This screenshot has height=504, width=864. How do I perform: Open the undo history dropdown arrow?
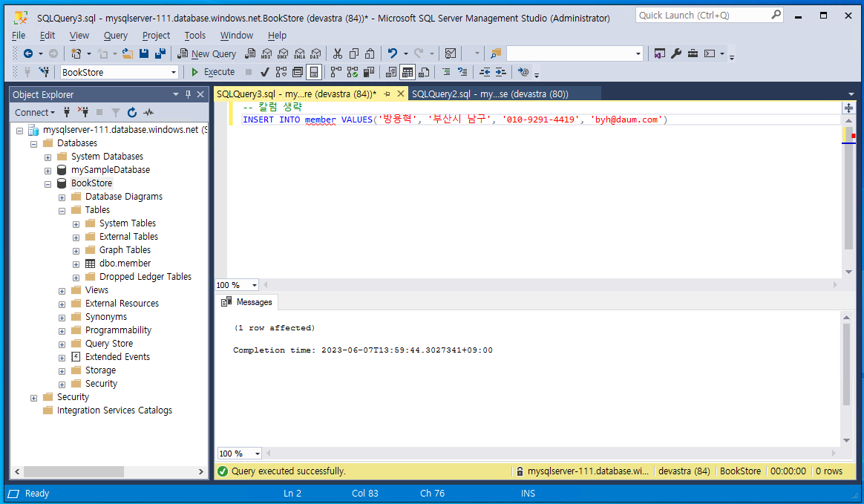[x=405, y=53]
